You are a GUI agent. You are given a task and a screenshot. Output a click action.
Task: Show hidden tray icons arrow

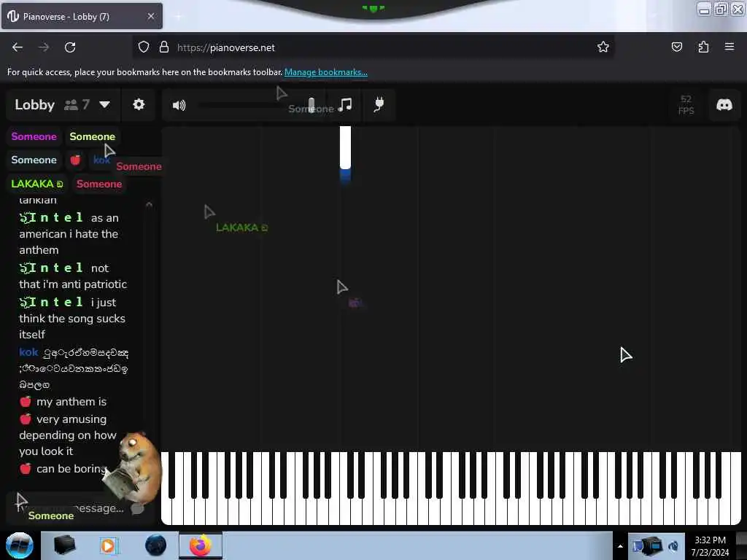click(x=620, y=546)
